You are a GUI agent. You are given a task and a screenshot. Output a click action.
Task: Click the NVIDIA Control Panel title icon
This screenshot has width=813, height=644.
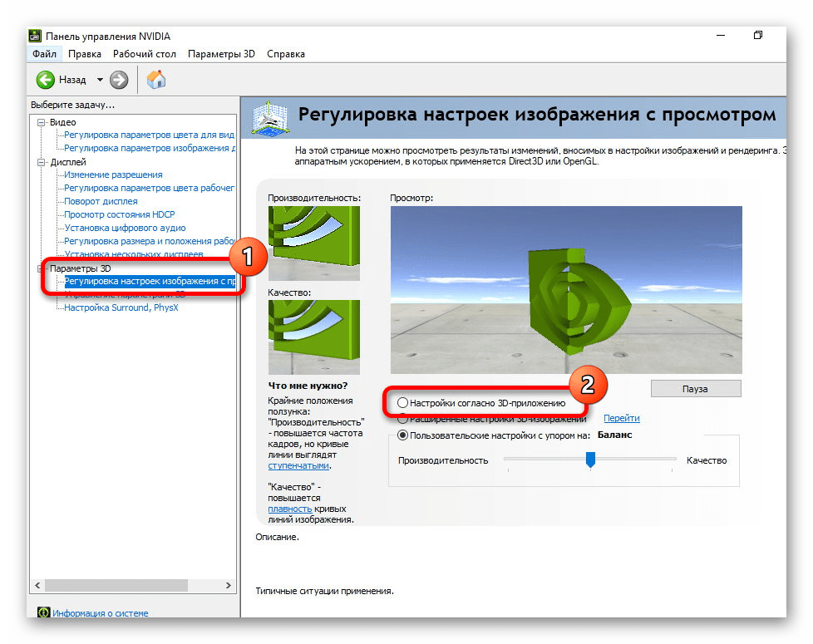(x=35, y=36)
